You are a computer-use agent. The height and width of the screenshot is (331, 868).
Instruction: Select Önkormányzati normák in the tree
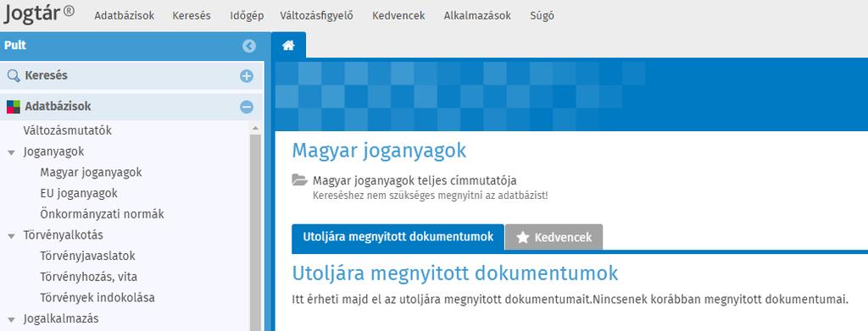(x=102, y=214)
